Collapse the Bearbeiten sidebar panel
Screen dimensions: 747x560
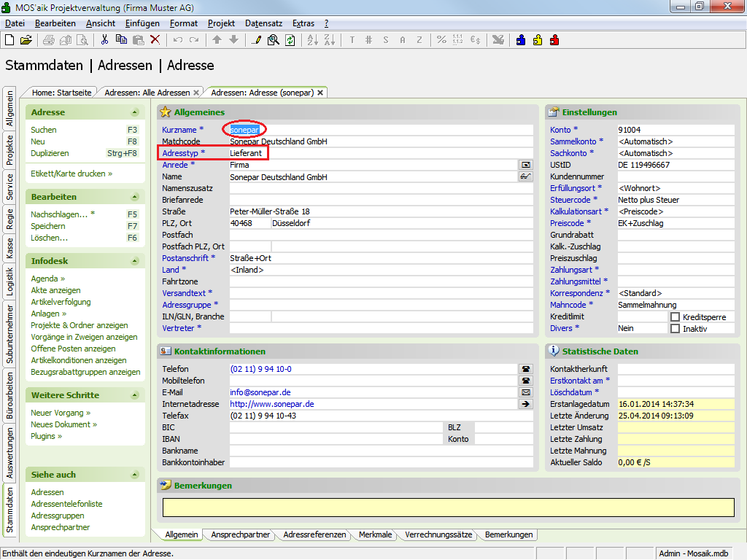click(x=135, y=197)
